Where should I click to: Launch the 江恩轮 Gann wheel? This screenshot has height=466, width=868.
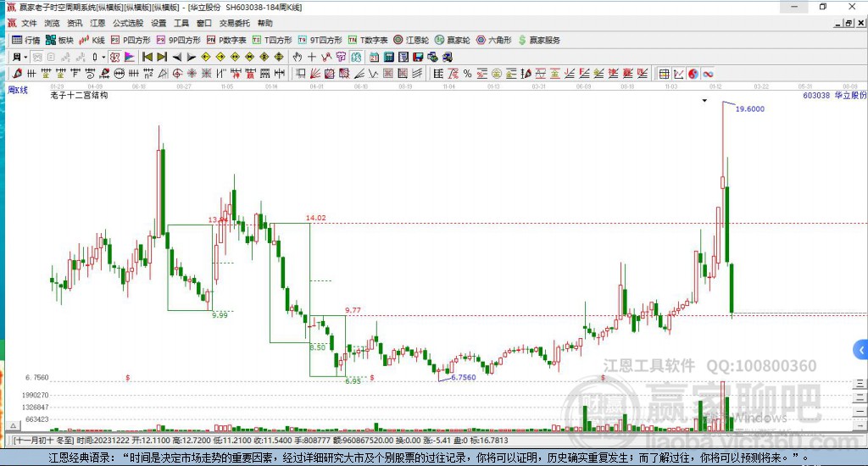pos(411,40)
